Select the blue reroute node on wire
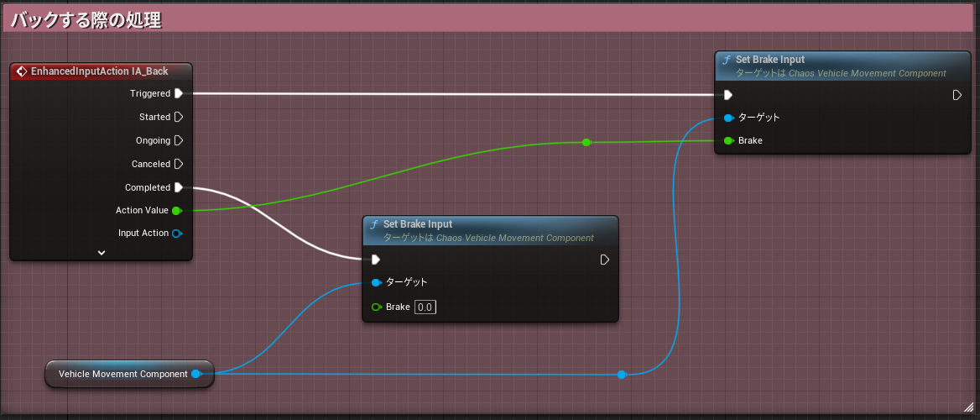The image size is (980, 420). coord(621,375)
